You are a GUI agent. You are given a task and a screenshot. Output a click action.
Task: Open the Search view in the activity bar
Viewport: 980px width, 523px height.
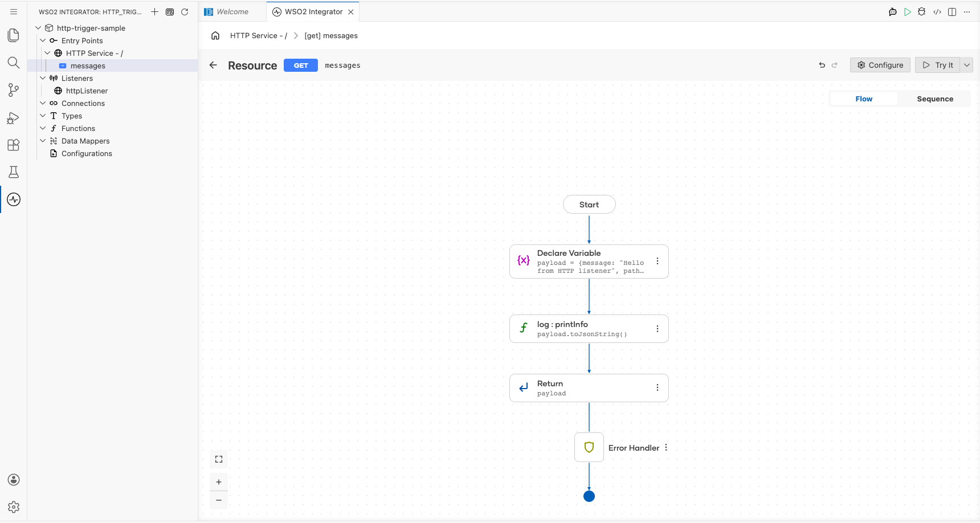pos(14,63)
